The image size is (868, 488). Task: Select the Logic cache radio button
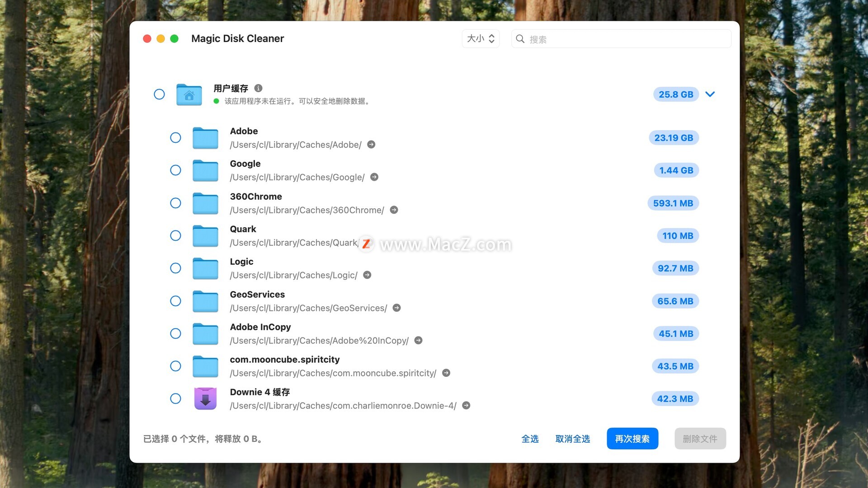[175, 268]
